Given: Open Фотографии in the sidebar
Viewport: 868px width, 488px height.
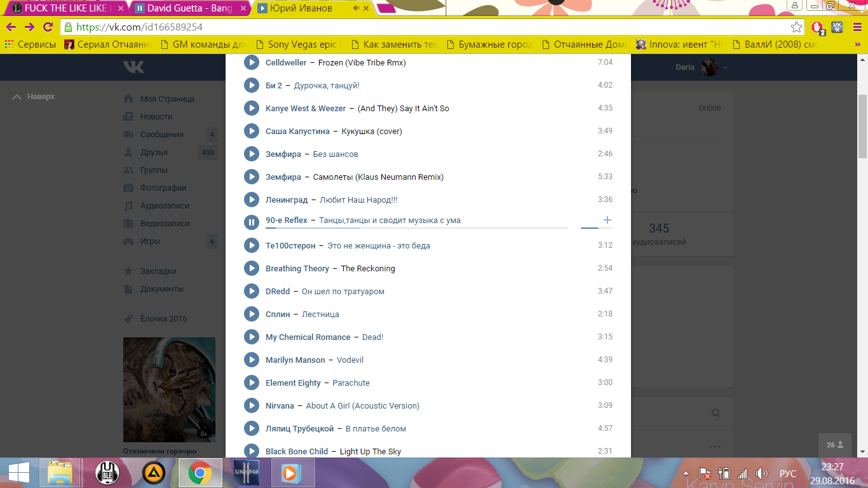Looking at the screenshot, I should point(163,188).
